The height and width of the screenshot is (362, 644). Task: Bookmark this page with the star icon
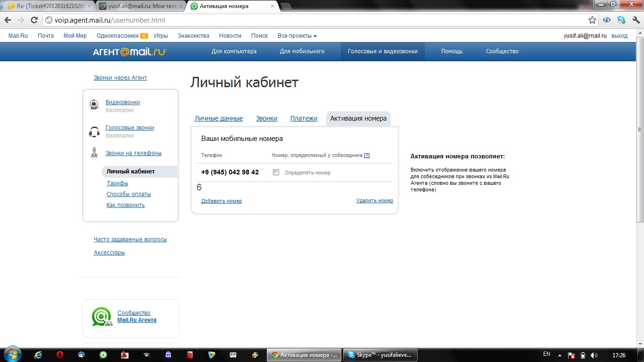click(x=593, y=20)
